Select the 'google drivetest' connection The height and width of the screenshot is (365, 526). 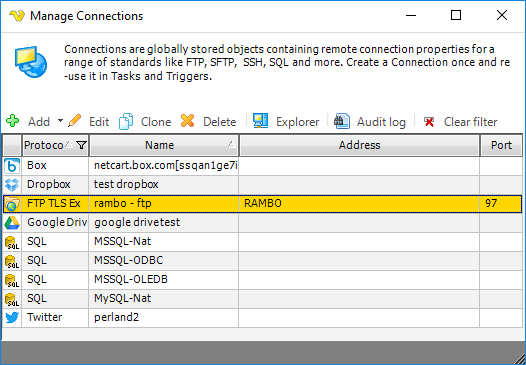tap(137, 222)
